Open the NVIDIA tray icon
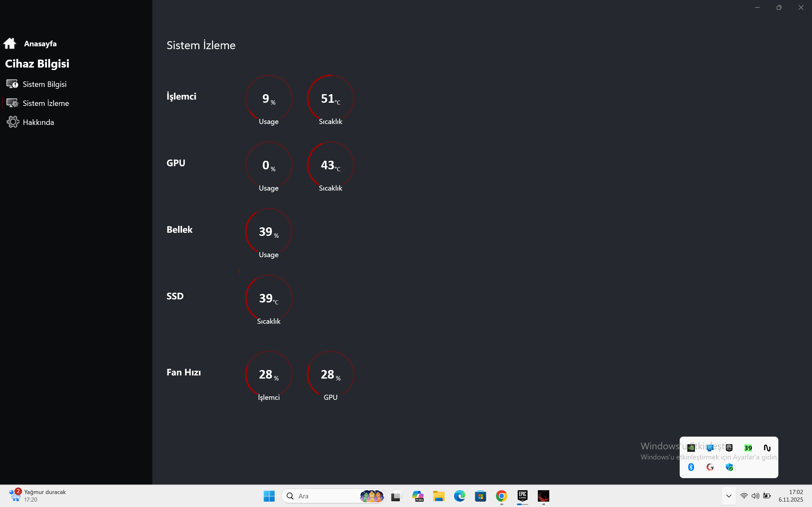This screenshot has width=812, height=507. 691,448
